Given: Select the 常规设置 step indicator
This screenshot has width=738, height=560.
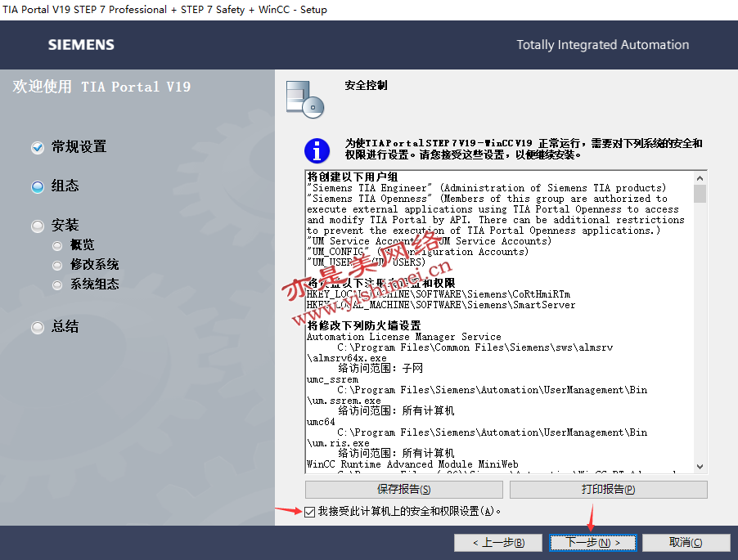Looking at the screenshot, I should 38,148.
